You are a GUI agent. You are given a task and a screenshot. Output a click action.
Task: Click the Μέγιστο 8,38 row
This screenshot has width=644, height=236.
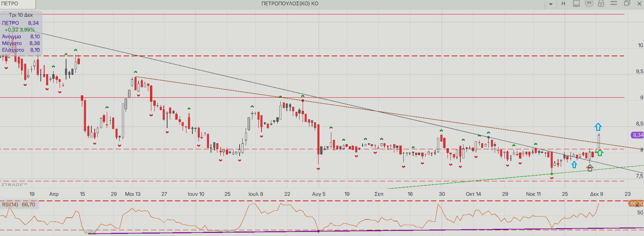click(21, 43)
